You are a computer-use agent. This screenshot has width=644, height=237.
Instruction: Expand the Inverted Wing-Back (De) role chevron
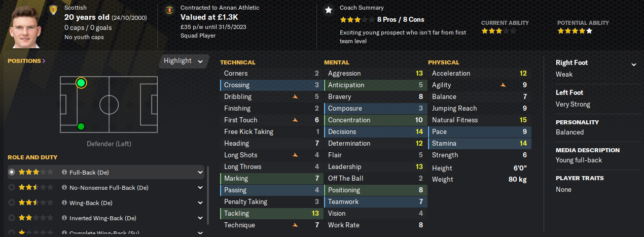point(200,218)
